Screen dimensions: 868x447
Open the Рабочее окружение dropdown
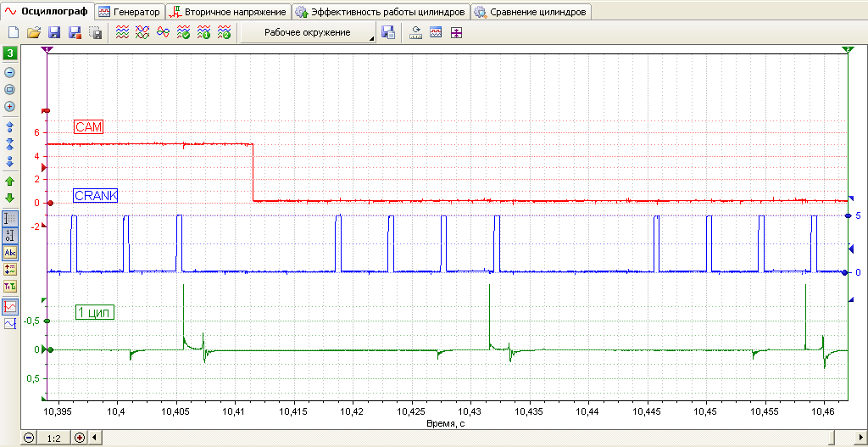click(309, 33)
